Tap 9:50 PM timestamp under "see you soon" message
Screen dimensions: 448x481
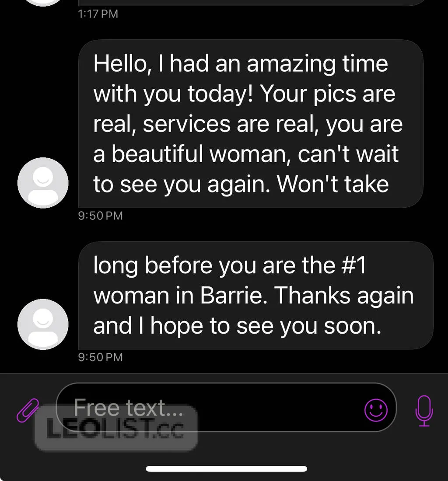point(100,357)
